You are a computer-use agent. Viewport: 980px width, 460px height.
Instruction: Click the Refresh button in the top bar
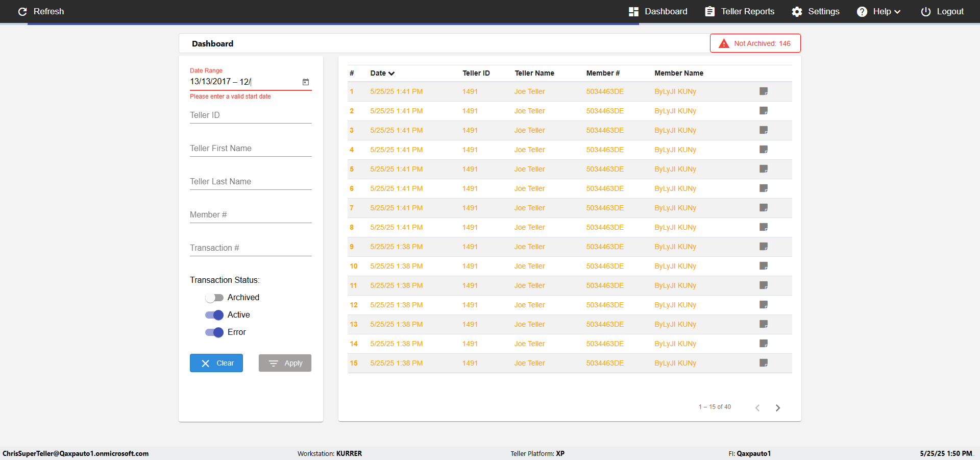[x=41, y=11]
